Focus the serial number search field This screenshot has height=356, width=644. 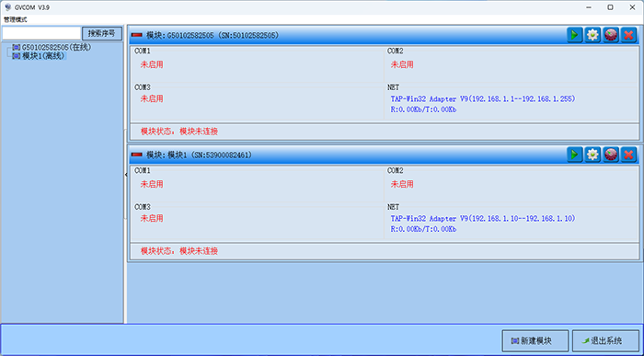(x=41, y=33)
